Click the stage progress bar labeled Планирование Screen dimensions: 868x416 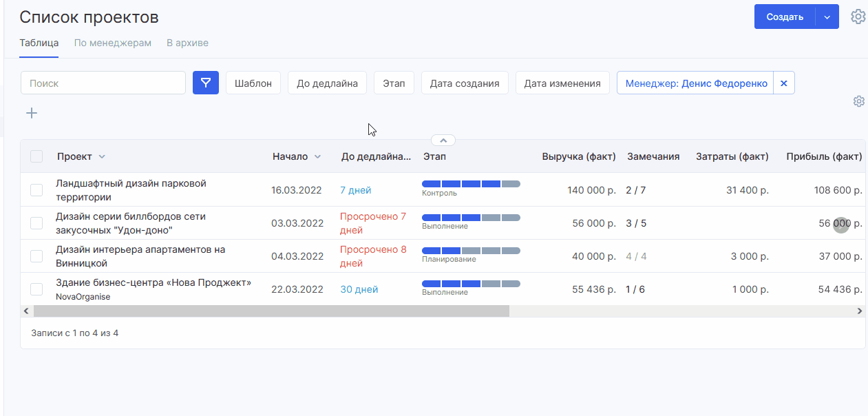pyautogui.click(x=471, y=250)
